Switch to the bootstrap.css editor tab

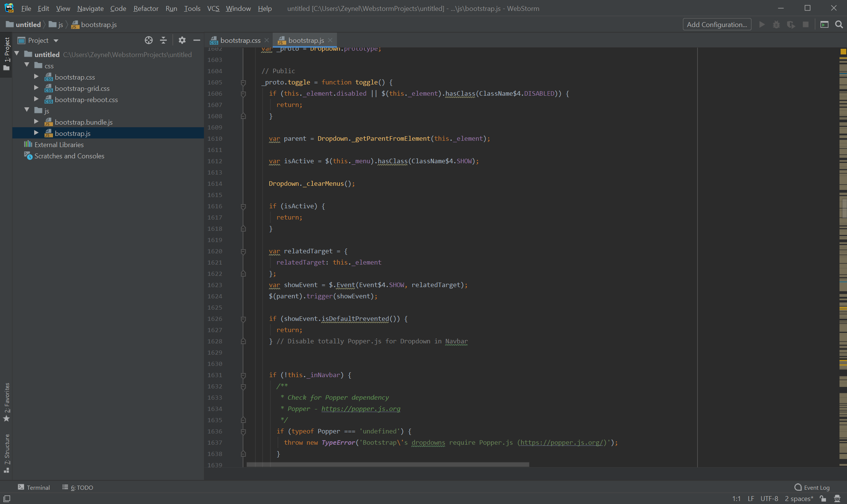[x=240, y=40]
